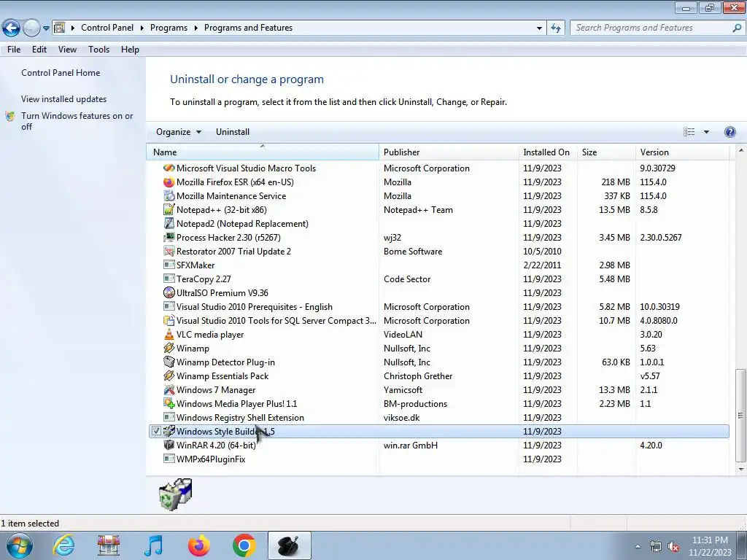Sort by the Name column header

(263, 152)
